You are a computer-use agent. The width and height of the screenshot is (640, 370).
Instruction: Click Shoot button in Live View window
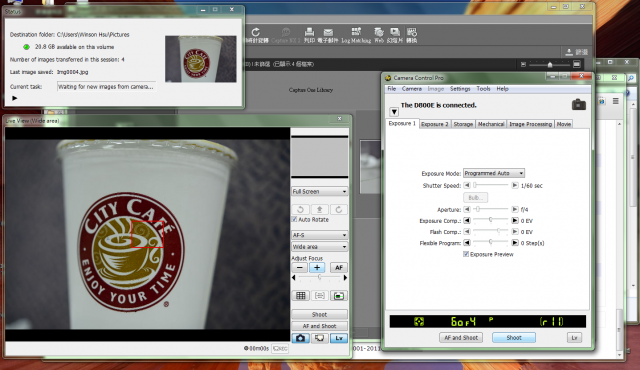coord(320,315)
